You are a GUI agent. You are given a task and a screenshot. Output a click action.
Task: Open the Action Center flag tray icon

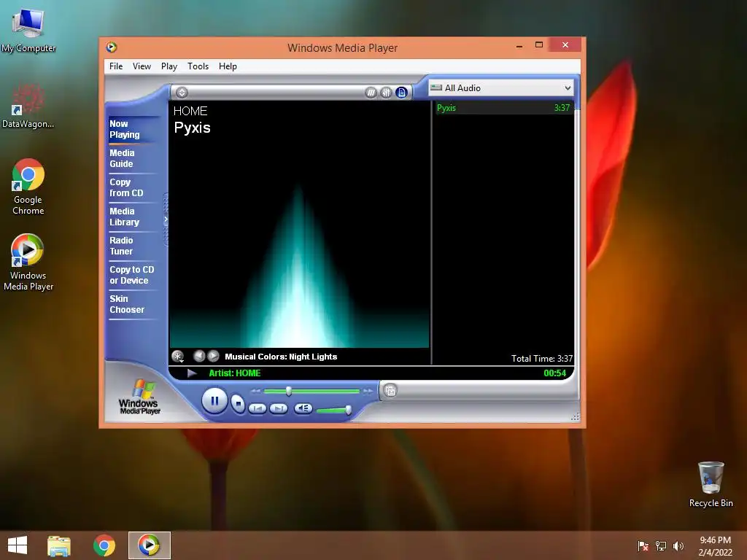click(643, 545)
